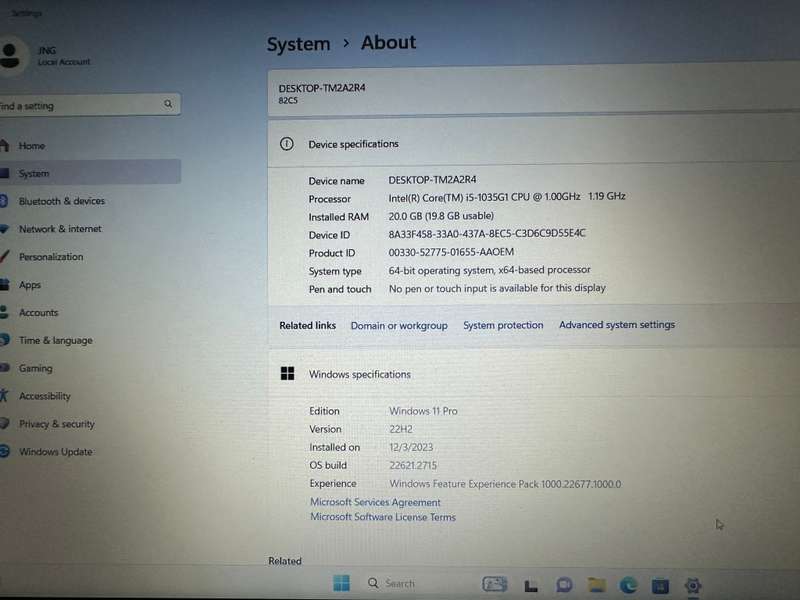Select the Installed on date 12/3/2023

(x=411, y=447)
